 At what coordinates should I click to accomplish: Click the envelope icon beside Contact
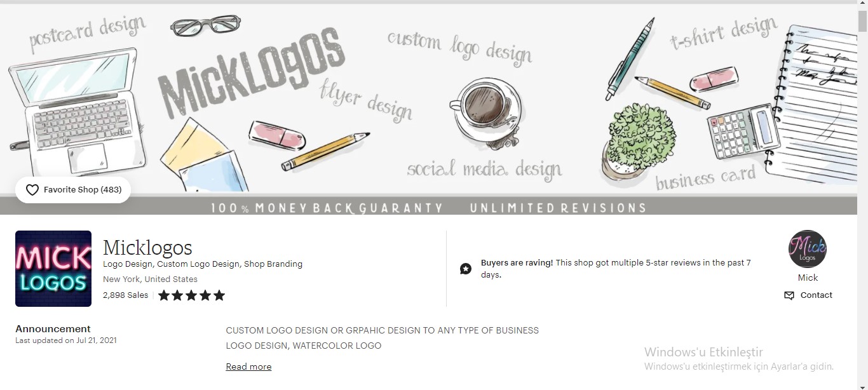click(x=789, y=295)
